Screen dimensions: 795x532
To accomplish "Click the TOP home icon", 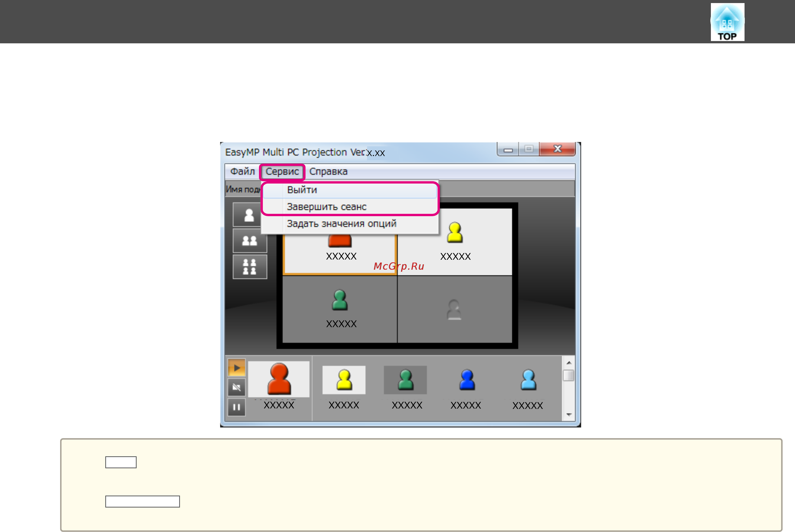I will (x=727, y=22).
